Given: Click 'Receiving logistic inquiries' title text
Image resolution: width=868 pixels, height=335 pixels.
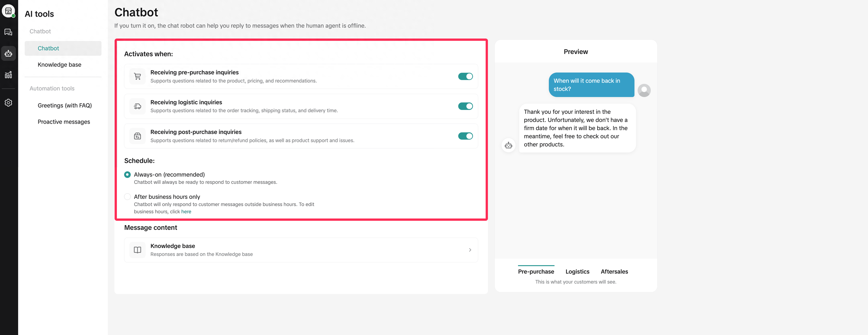Looking at the screenshot, I should (186, 102).
